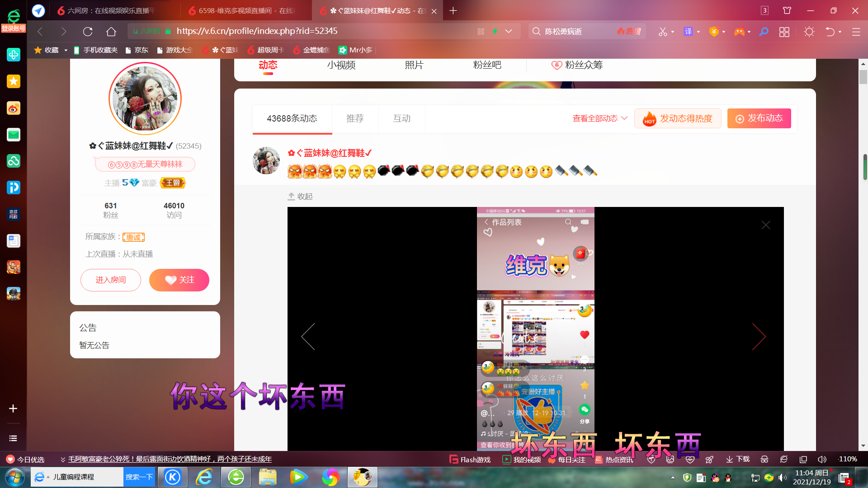Expand the 收藏 bookmarks dropdown arrow
Viewport: 868px width, 488px height.
[x=66, y=50]
